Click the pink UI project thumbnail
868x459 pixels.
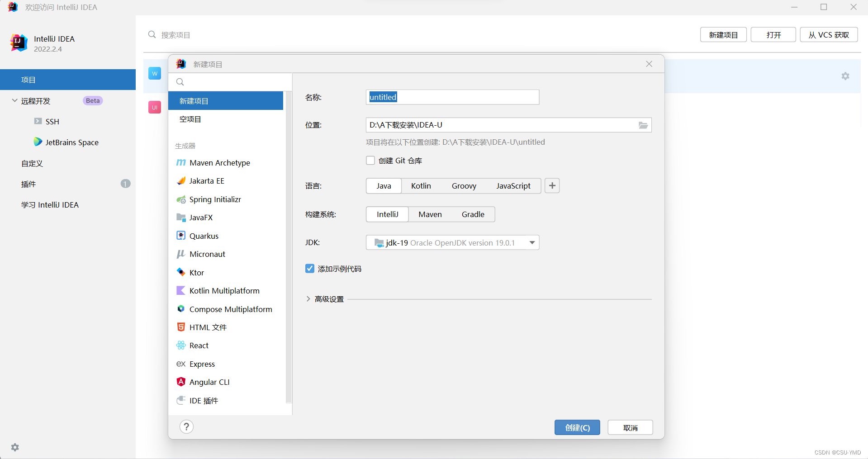[x=155, y=107]
